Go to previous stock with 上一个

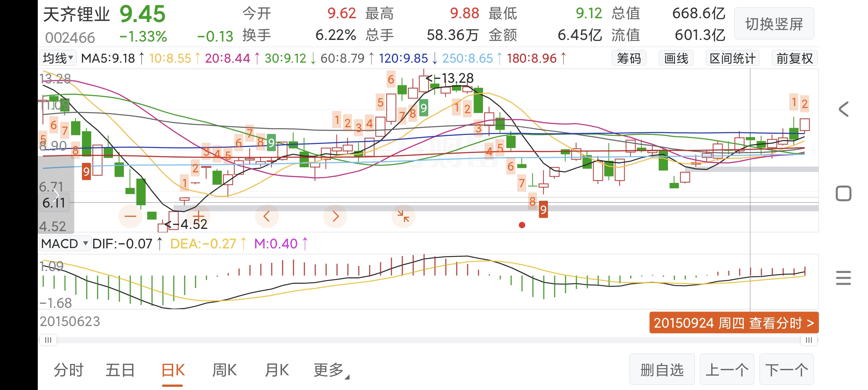727,370
